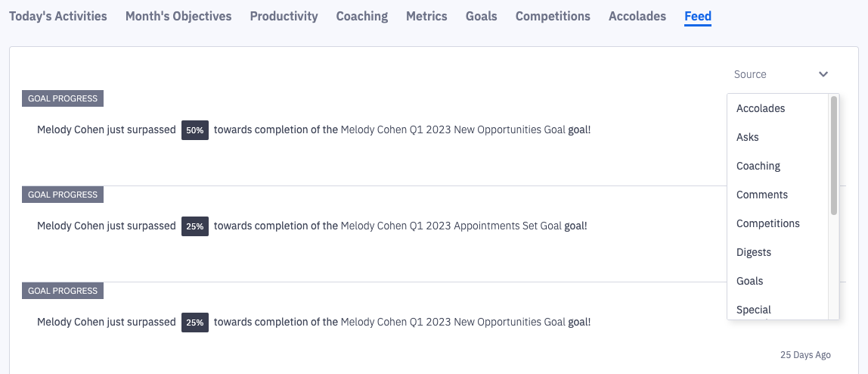Click the Source filter field
This screenshot has height=374, width=868.
click(771, 74)
